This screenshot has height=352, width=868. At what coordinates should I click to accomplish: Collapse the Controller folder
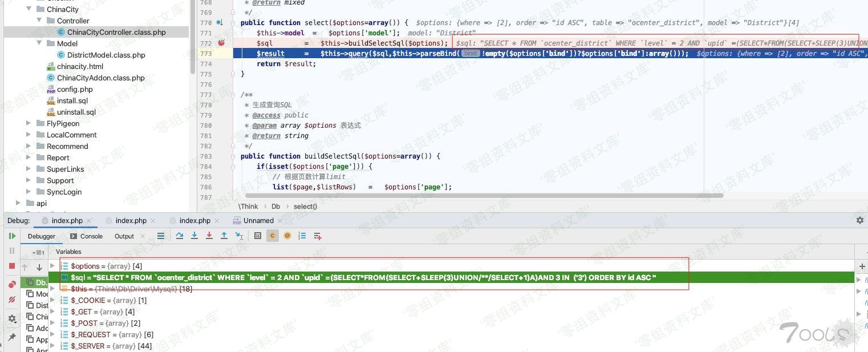(39, 21)
